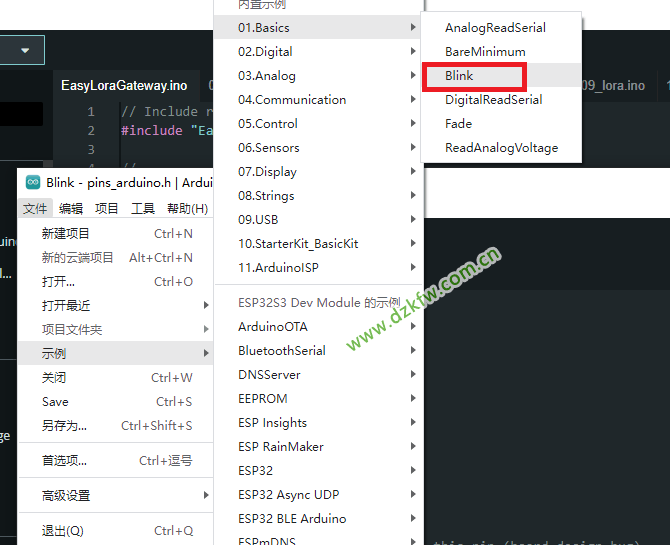The image size is (672, 547).
Task: Open the board selector dropdown arrow
Action: [25, 49]
